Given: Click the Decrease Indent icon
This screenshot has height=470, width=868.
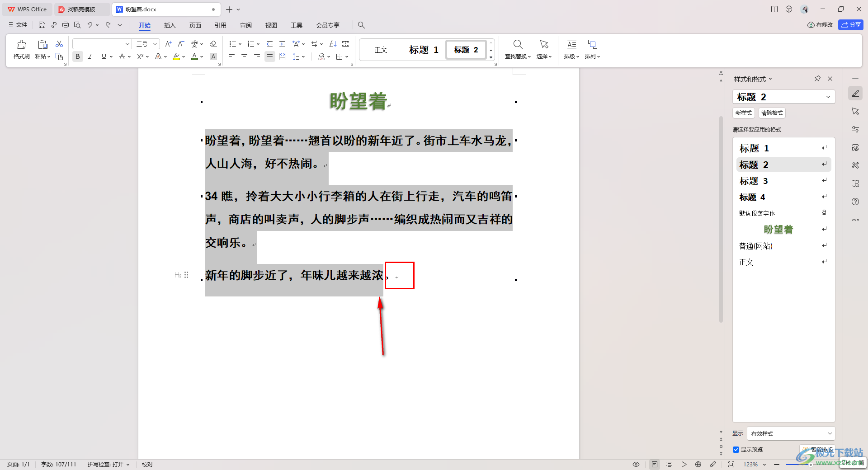Looking at the screenshot, I should tap(269, 44).
